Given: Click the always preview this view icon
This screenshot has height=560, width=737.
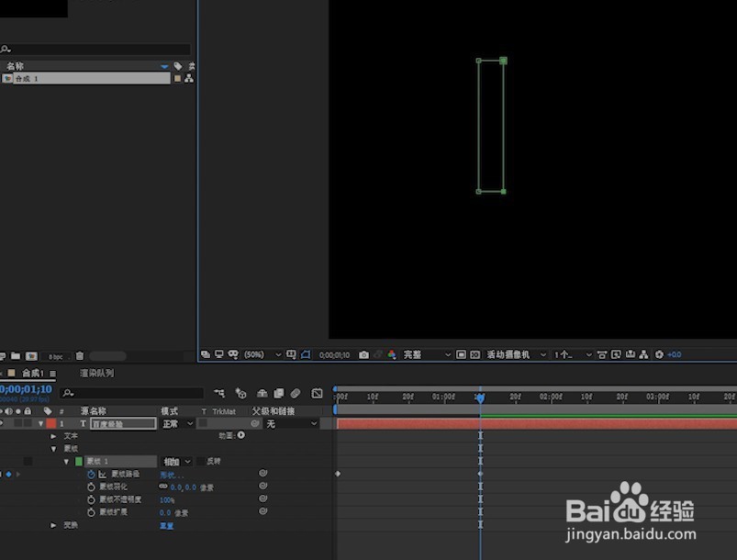Looking at the screenshot, I should point(206,354).
